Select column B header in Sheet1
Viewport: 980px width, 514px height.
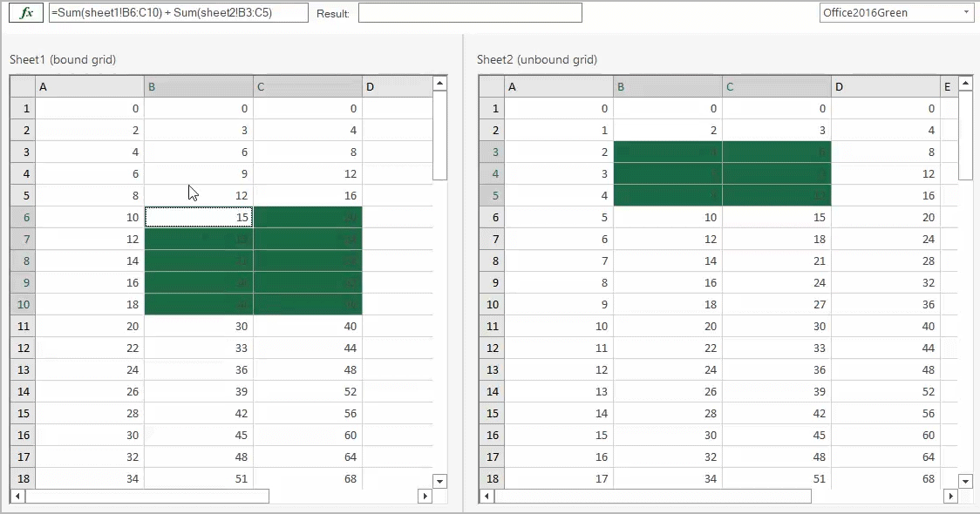tap(197, 86)
